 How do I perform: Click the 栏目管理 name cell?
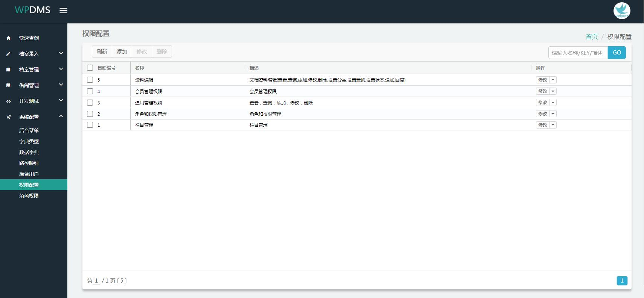(x=144, y=125)
